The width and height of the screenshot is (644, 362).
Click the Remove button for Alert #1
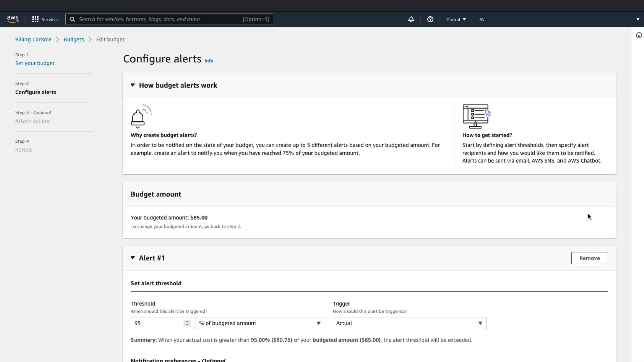(x=589, y=258)
